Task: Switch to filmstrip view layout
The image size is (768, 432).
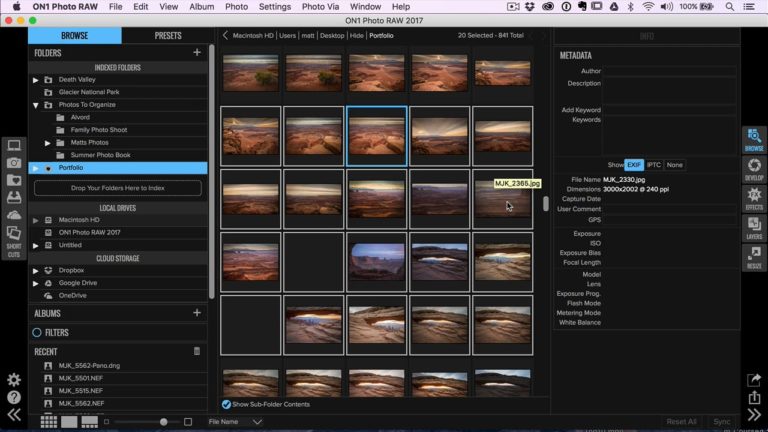Action: (x=90, y=422)
